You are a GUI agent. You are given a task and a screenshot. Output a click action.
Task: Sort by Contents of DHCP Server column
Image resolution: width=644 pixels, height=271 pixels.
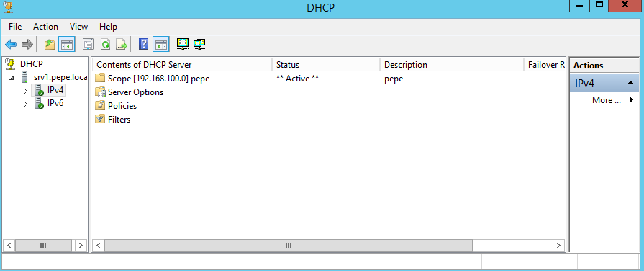tap(182, 65)
